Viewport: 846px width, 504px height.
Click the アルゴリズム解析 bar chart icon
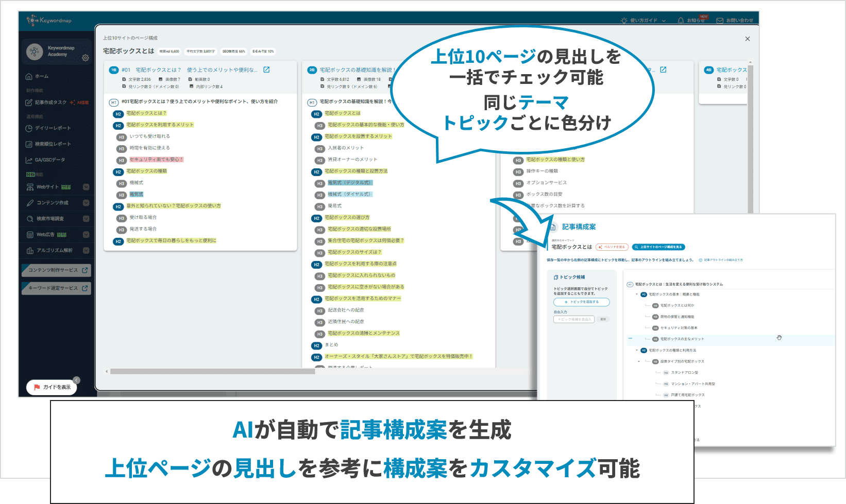coord(30,251)
